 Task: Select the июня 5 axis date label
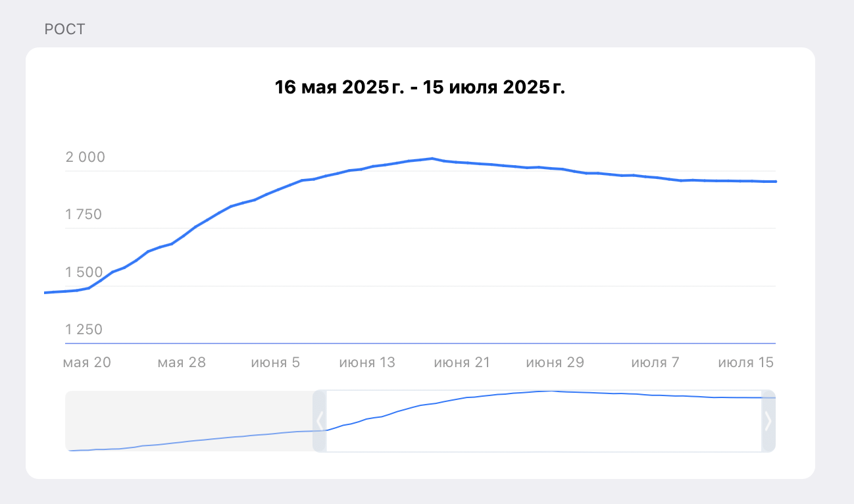(276, 363)
